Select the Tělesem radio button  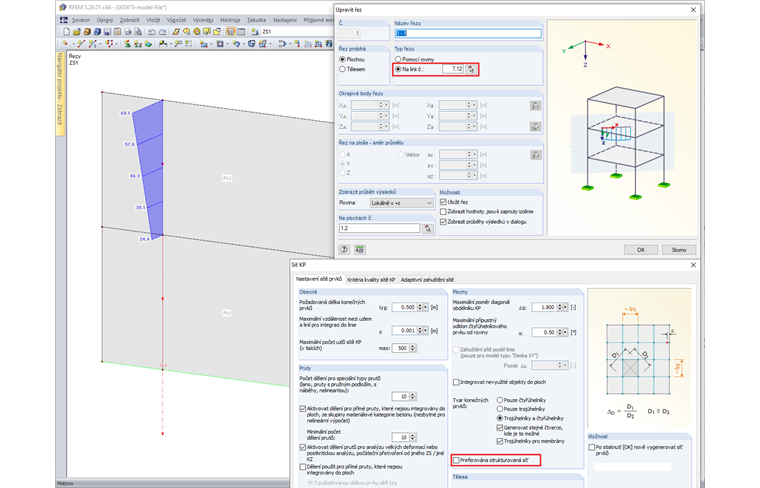pos(343,69)
